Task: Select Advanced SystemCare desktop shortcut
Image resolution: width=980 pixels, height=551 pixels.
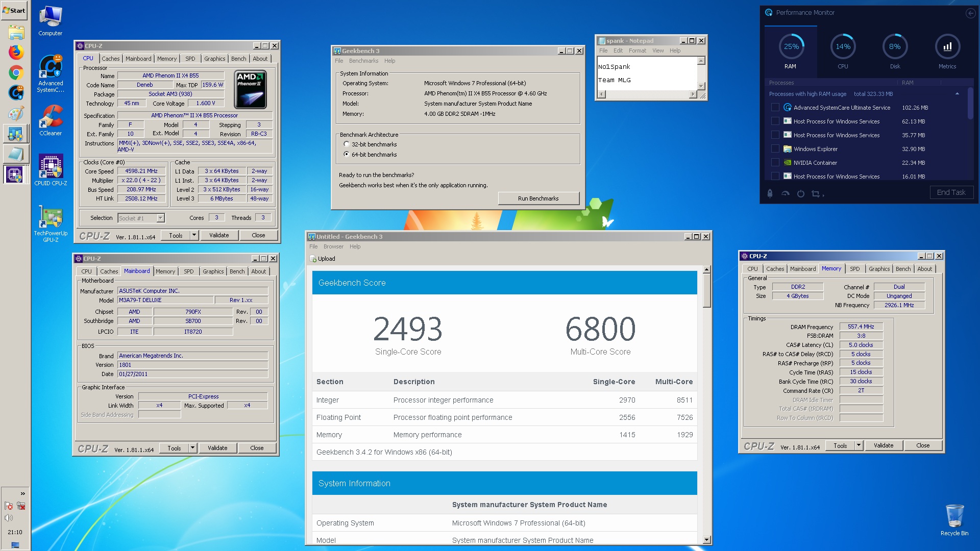Action: point(51,74)
